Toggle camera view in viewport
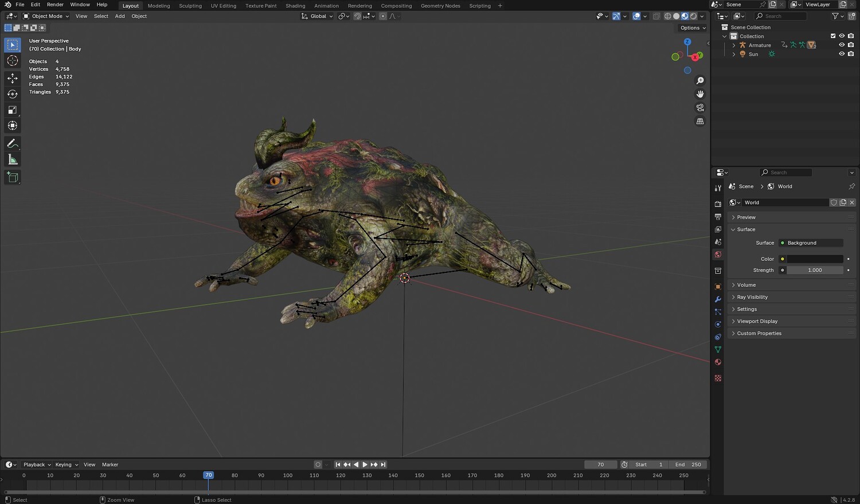The image size is (860, 504). [700, 108]
